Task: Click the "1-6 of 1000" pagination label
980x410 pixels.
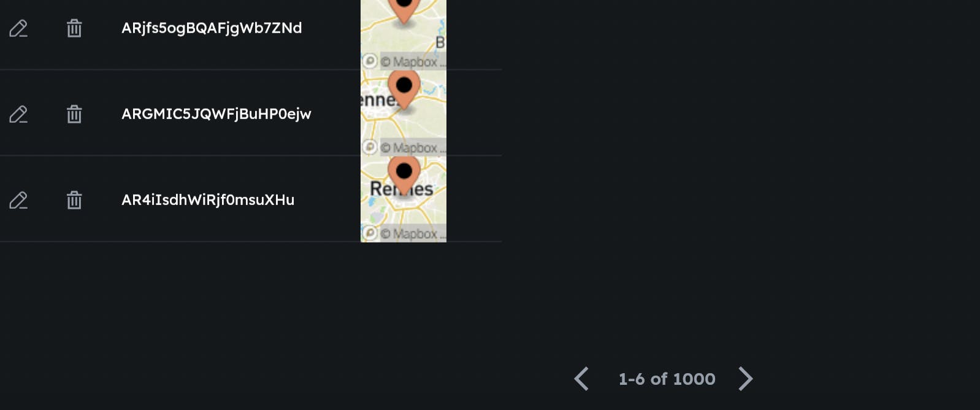Action: [x=667, y=379]
